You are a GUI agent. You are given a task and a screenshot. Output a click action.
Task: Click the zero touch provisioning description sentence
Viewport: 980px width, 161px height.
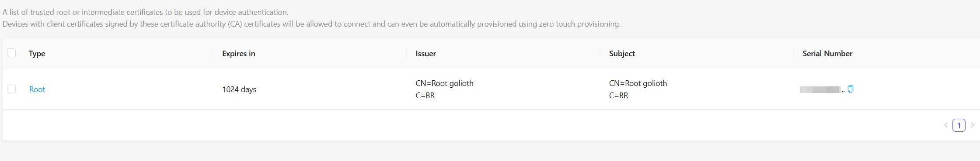coord(312,24)
